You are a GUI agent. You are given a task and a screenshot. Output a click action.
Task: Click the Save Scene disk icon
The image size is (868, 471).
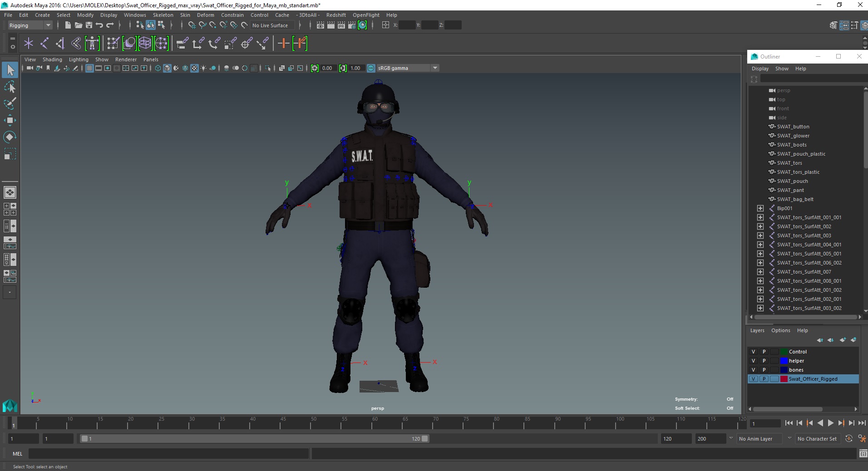coord(89,25)
